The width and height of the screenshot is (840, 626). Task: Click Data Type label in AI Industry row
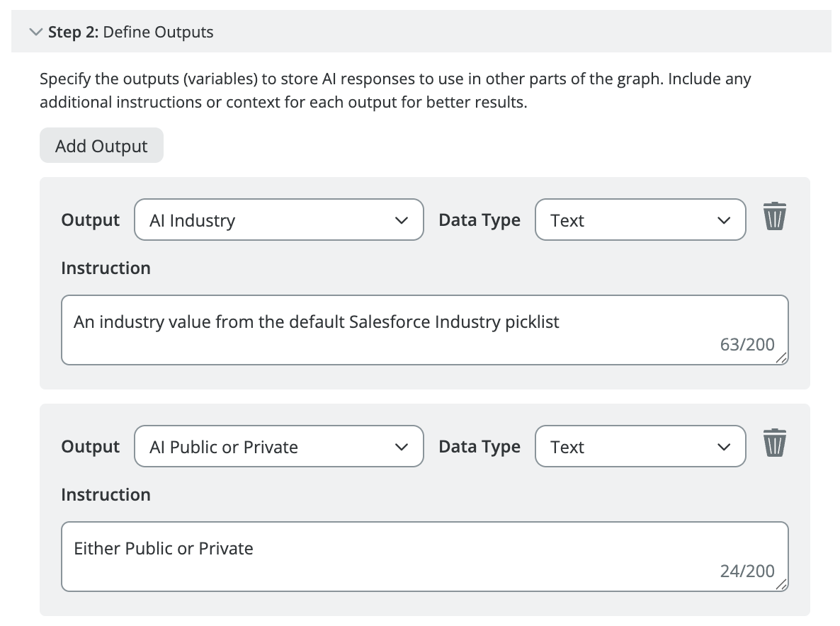[x=479, y=220]
